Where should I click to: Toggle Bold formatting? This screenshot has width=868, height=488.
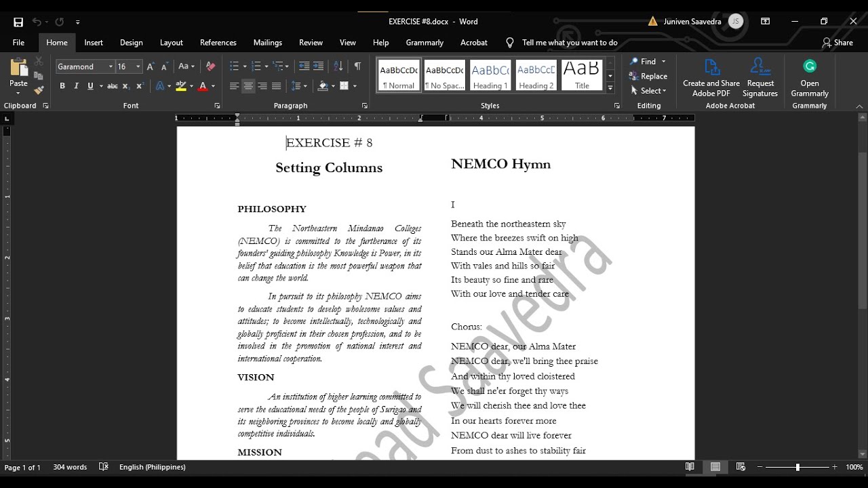click(62, 86)
